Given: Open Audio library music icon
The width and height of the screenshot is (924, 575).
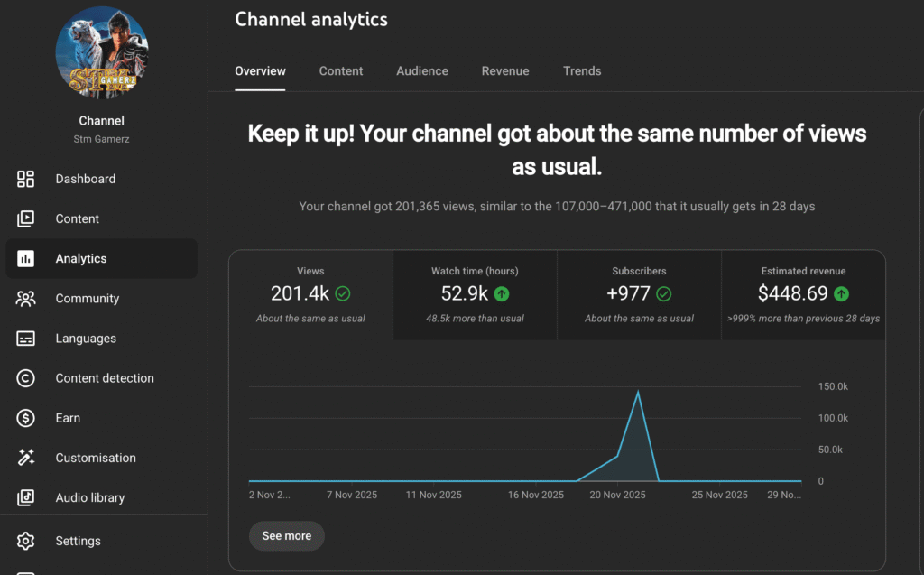Looking at the screenshot, I should click(x=25, y=497).
